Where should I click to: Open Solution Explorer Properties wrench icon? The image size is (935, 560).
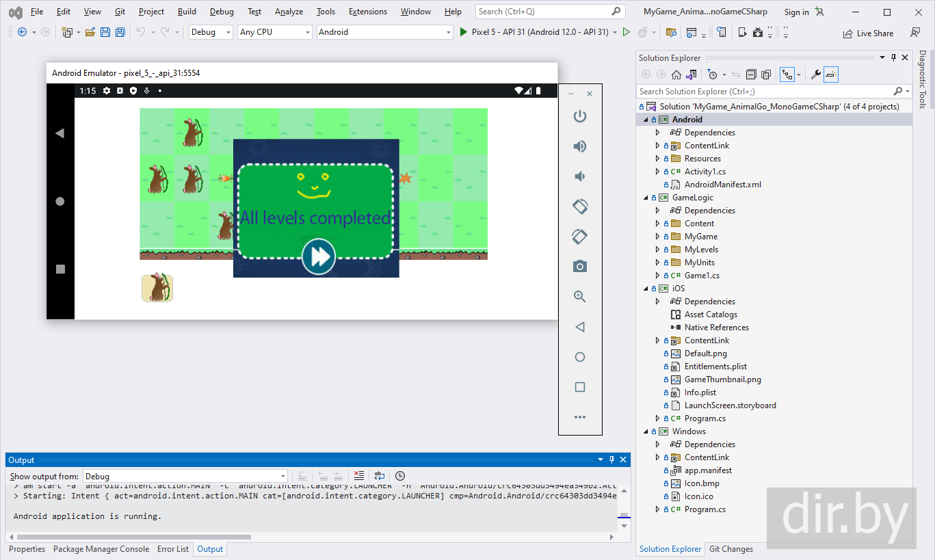pyautogui.click(x=815, y=75)
